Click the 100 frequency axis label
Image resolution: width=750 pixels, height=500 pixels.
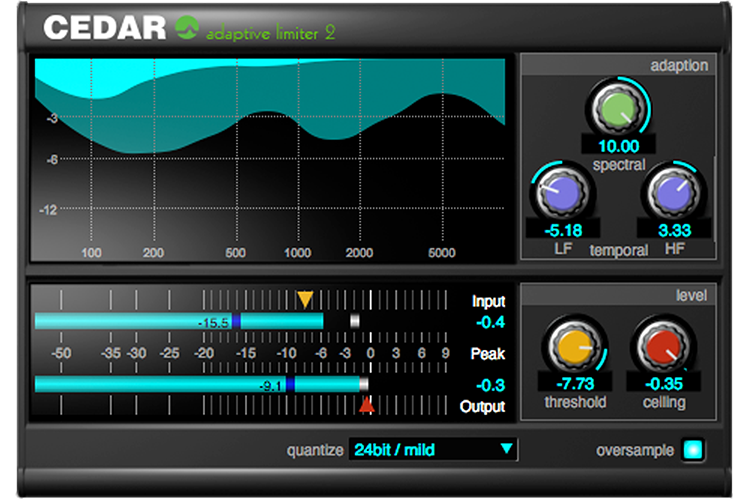pos(91,253)
